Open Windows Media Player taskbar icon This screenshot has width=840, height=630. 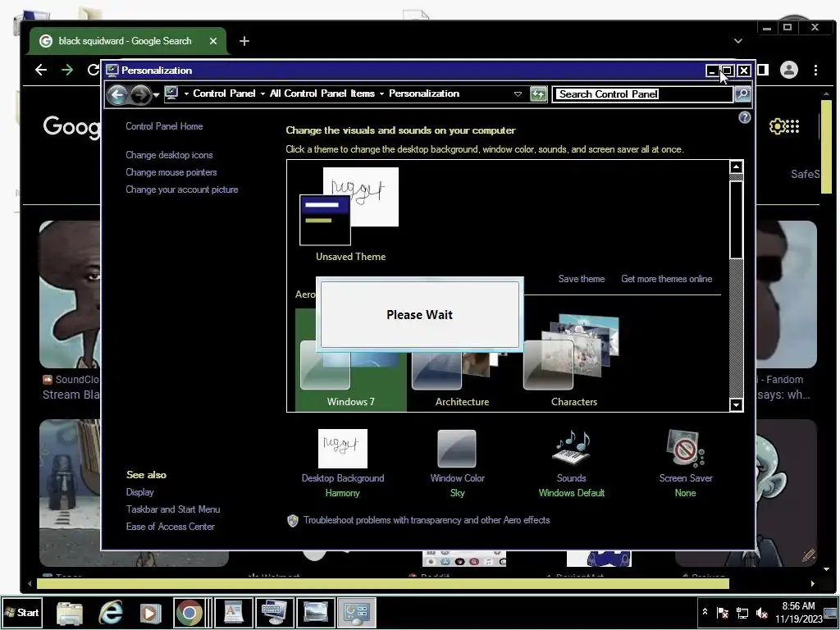(151, 613)
